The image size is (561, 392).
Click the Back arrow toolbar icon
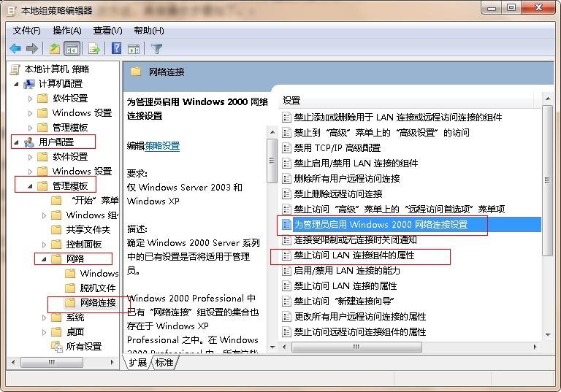15,48
